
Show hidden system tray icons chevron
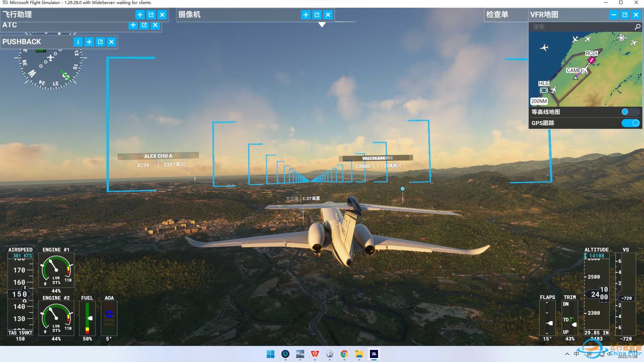(567, 354)
